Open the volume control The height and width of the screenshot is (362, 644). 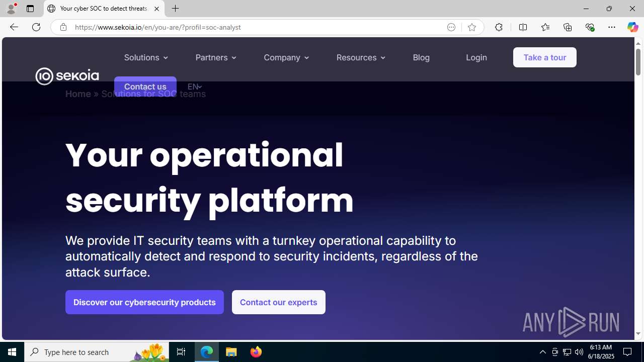[x=579, y=352]
